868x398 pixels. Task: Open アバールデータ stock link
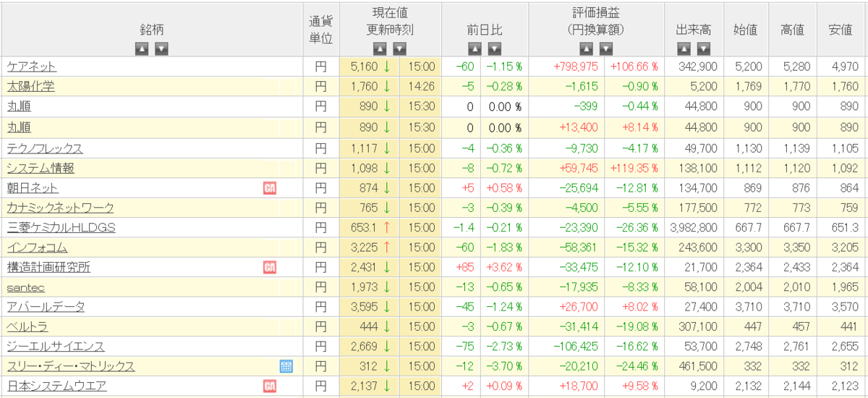tap(46, 307)
